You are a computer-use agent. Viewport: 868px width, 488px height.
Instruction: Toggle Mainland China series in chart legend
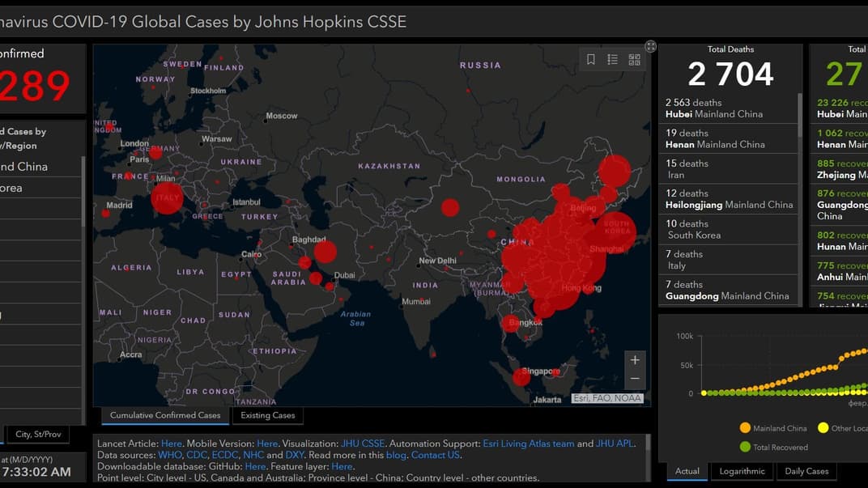pyautogui.click(x=773, y=428)
